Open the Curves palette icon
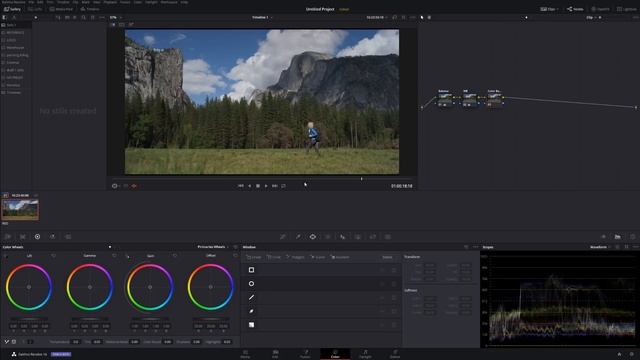The image size is (640, 360). (x=283, y=237)
